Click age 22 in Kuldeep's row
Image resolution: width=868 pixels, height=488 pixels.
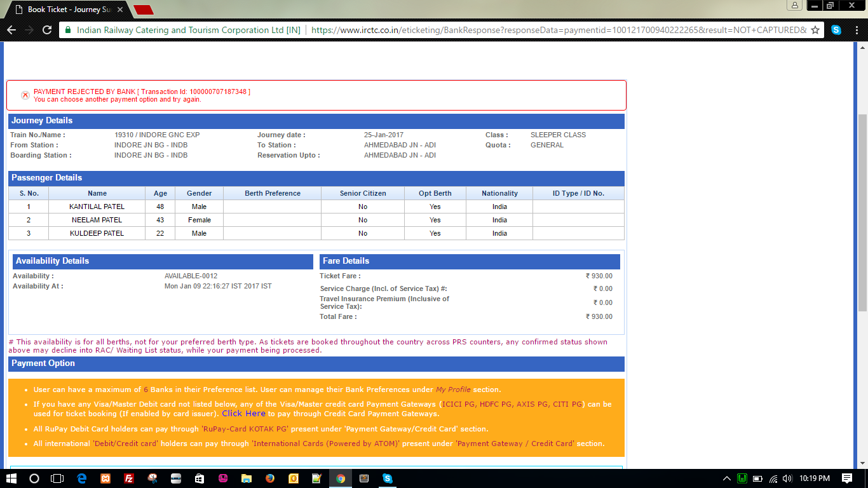[x=160, y=233]
